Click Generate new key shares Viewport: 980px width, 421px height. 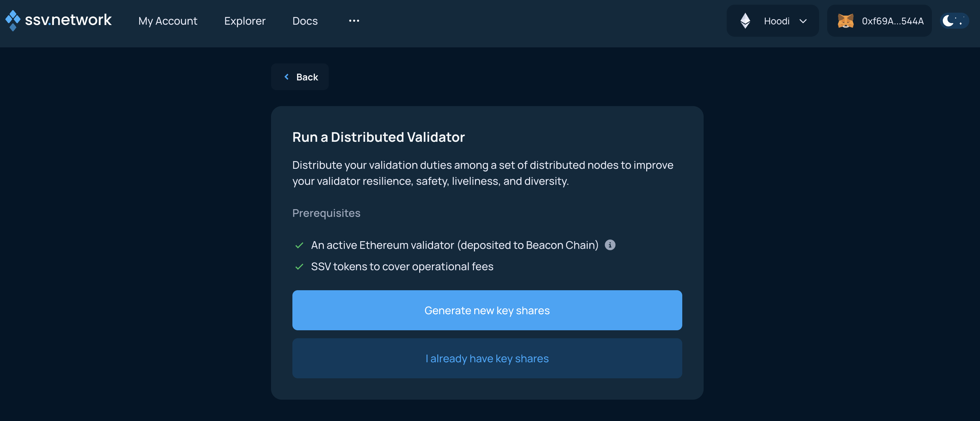pos(487,310)
